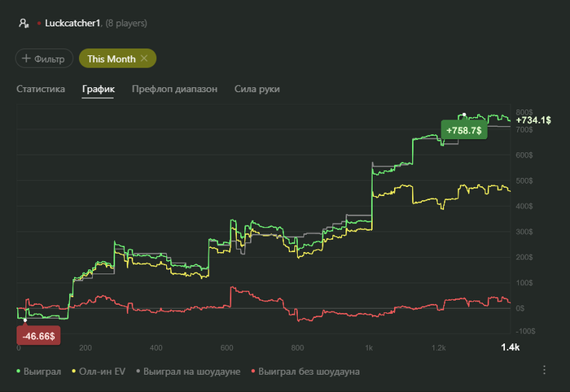Remove the This Month filter chip
The image size is (570, 392).
[x=144, y=59]
